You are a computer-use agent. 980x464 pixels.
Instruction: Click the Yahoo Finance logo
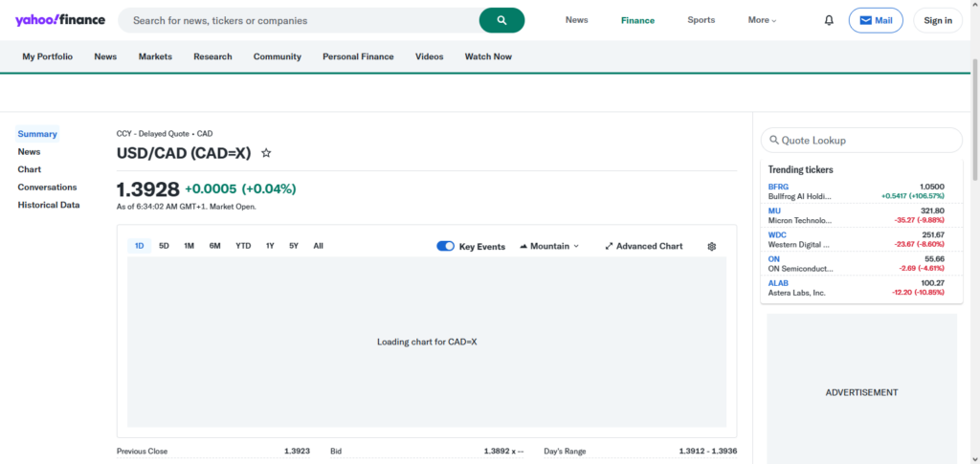coord(59,20)
